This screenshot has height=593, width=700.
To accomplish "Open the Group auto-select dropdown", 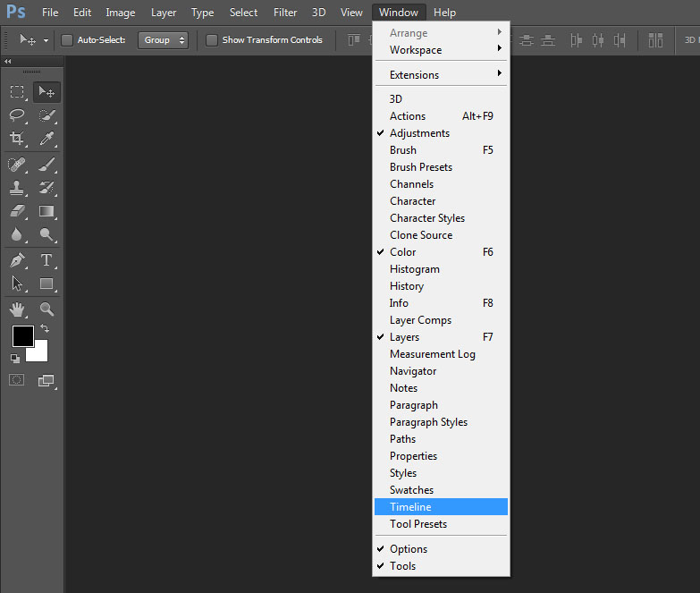I will coord(163,40).
